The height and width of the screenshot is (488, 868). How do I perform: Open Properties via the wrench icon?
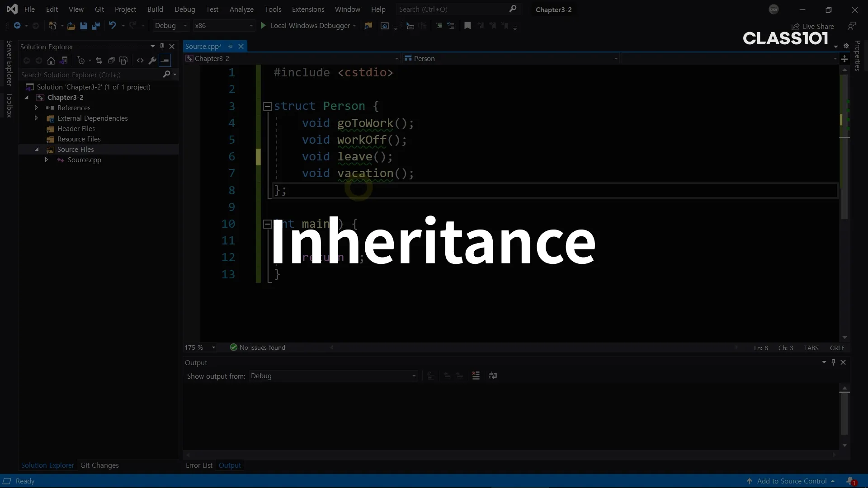[152, 61]
